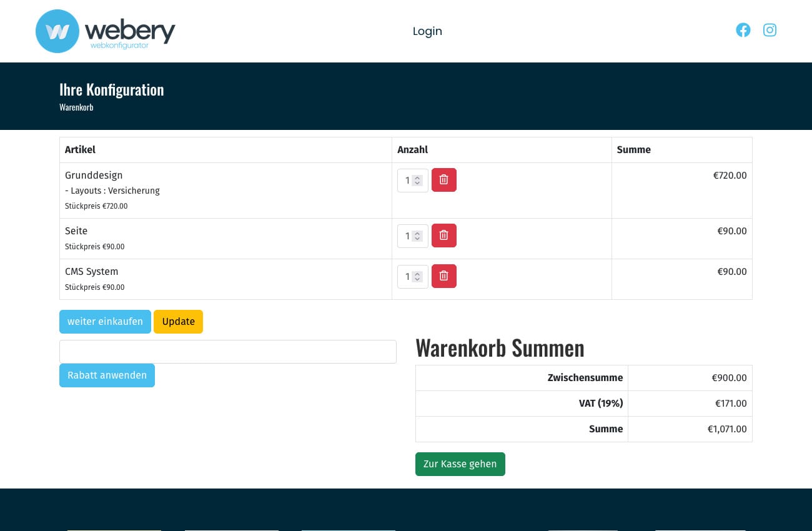Click the Grunddesign article name
Screen dimensions: 812x531
(94, 176)
